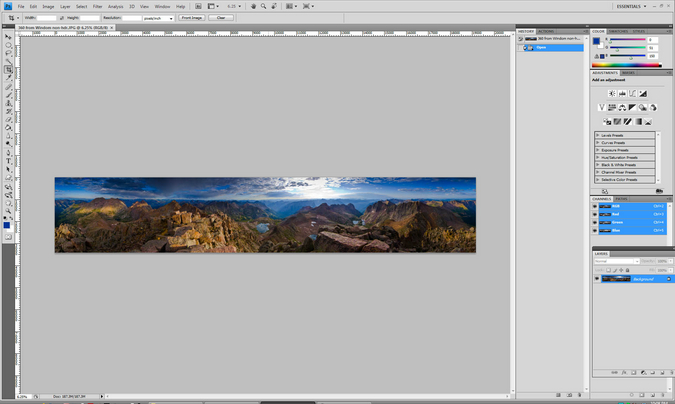This screenshot has width=675, height=404.
Task: Add a Selective Color adjustment
Action: tap(648, 122)
